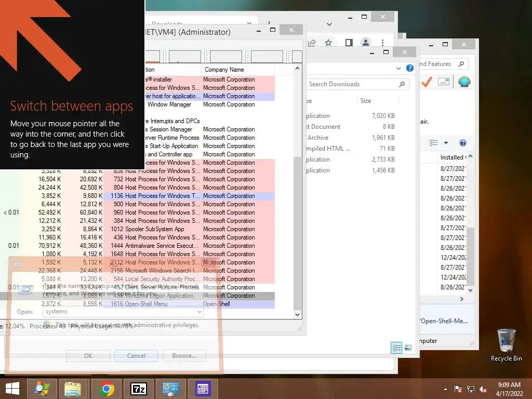
Task: Select the 1136 Host Process for Windows T... row
Action: 137,196
